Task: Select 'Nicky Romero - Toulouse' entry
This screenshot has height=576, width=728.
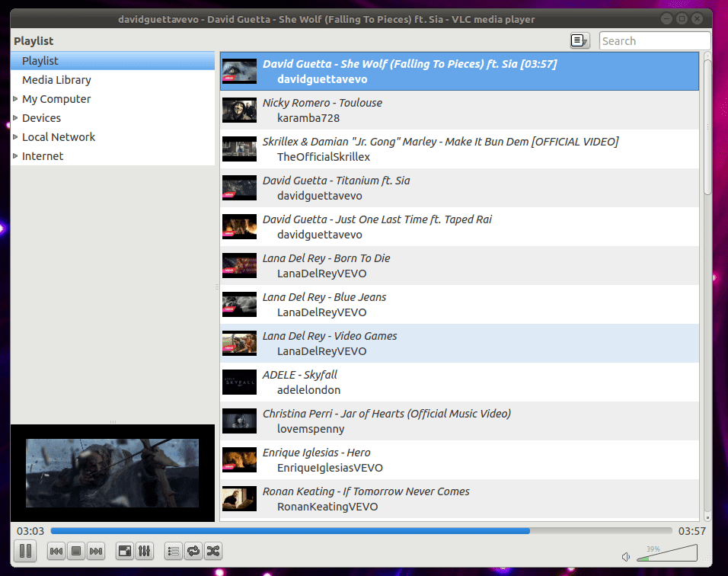Action: [460, 110]
